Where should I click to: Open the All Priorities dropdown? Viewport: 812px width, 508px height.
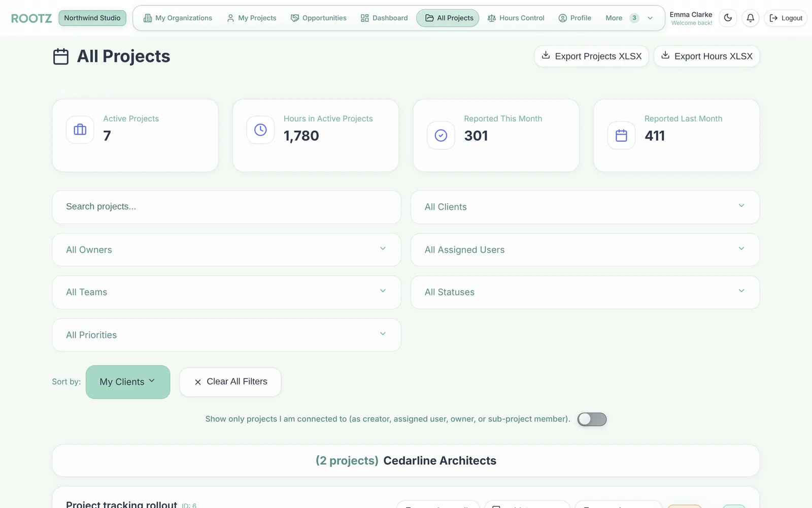[x=226, y=335]
